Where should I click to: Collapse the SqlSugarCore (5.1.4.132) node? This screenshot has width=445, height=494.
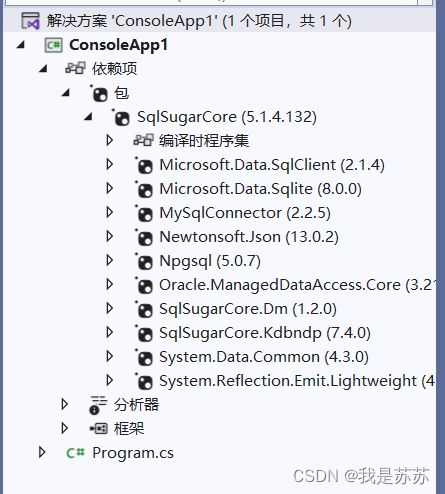click(88, 116)
